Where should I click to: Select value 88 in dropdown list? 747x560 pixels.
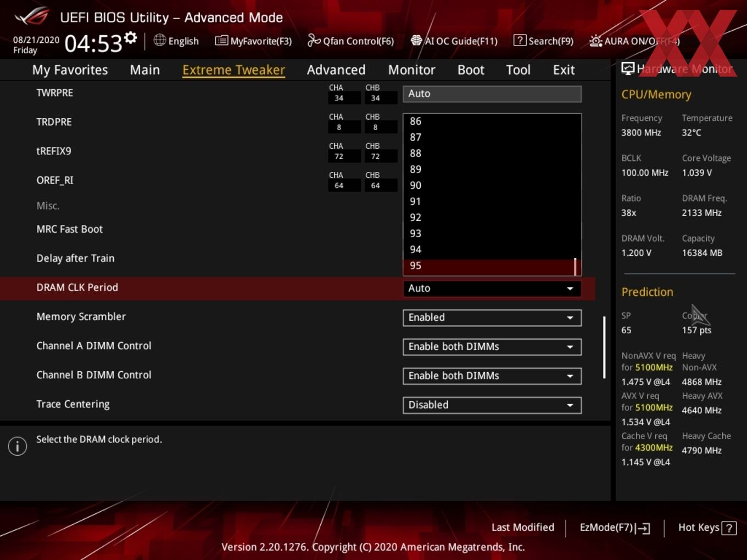click(x=492, y=153)
